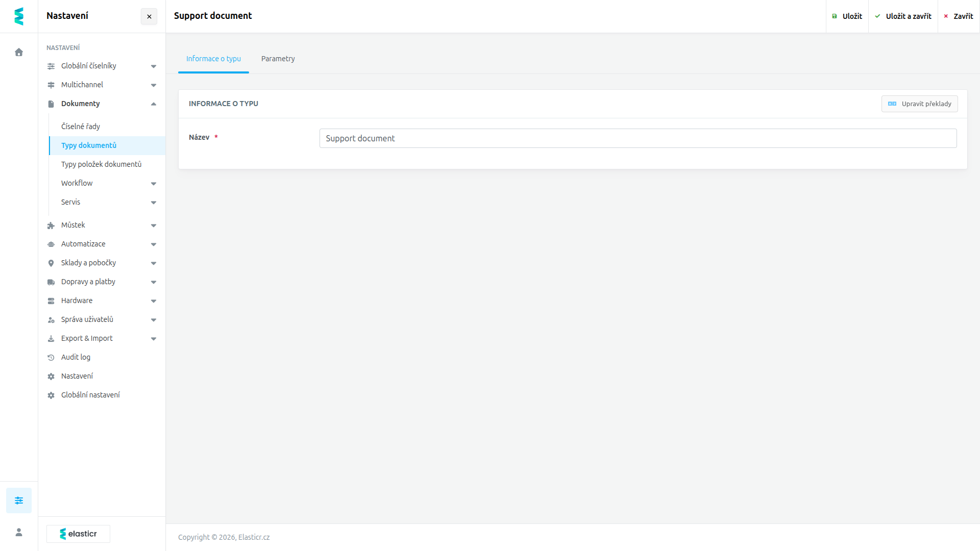Click the Dopravy a platby truck icon
Viewport: 980px width, 551px height.
(x=51, y=282)
